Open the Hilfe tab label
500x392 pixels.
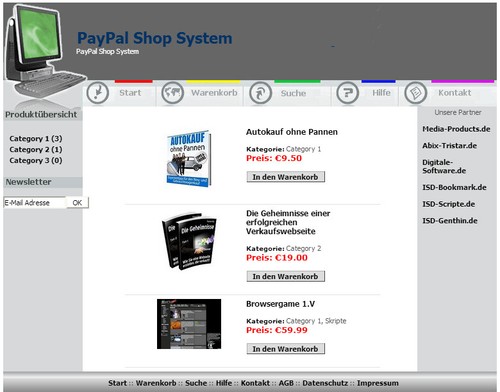[x=381, y=93]
